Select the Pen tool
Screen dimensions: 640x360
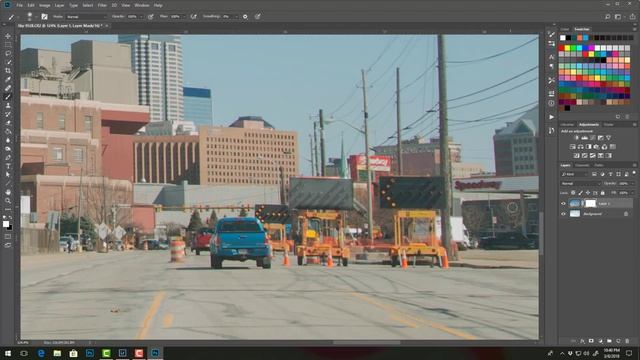point(8,157)
